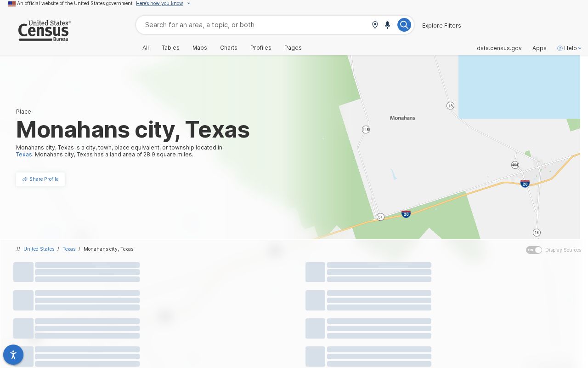Click the Help question mark icon

click(x=560, y=48)
